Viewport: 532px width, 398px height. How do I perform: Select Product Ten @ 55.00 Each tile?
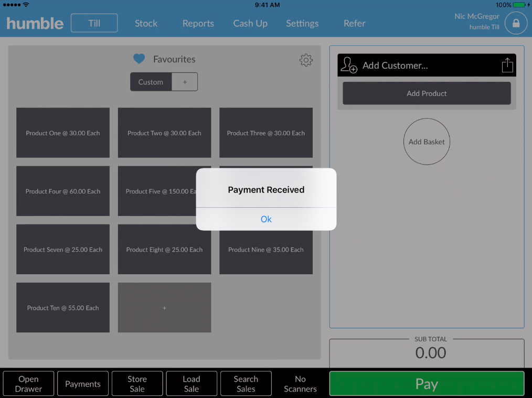[x=63, y=308]
